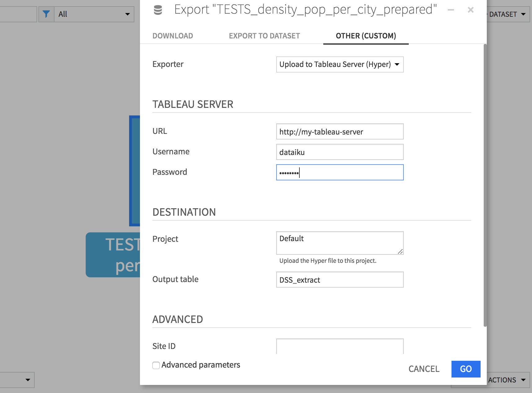The height and width of the screenshot is (393, 532).
Task: Click the Site ID input field
Action: (340, 346)
